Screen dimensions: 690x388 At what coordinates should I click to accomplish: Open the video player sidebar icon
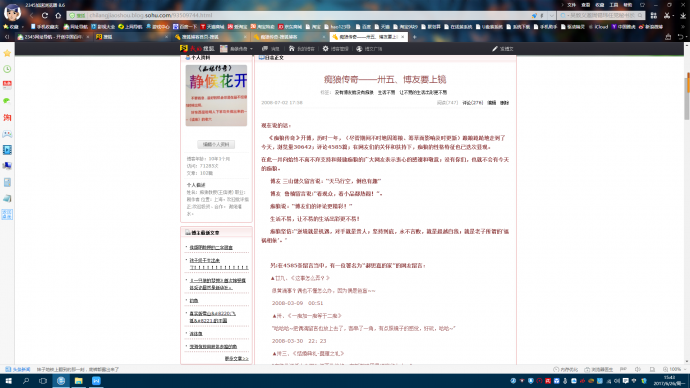pyautogui.click(x=7, y=150)
